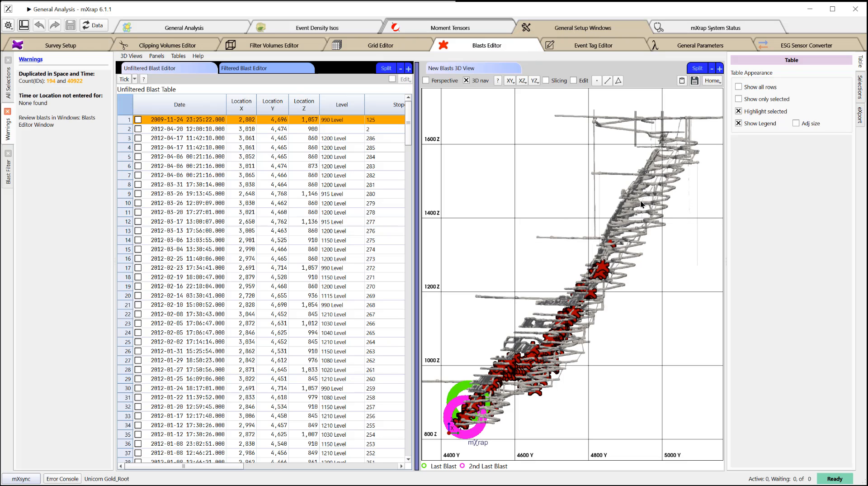Undo the last action
868x486 pixels.
click(x=39, y=25)
